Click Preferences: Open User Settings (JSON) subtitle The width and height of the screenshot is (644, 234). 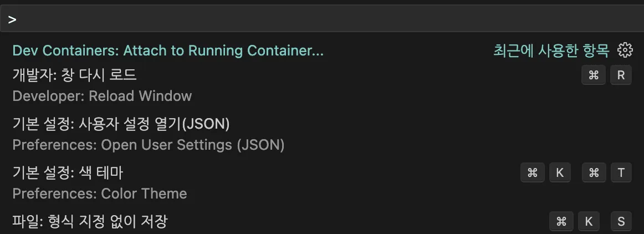(x=148, y=145)
